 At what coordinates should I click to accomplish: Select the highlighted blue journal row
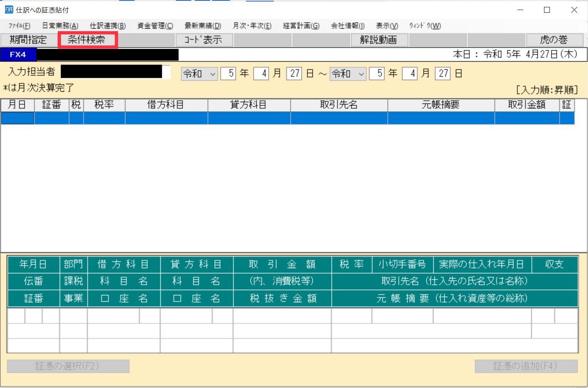tap(288, 118)
